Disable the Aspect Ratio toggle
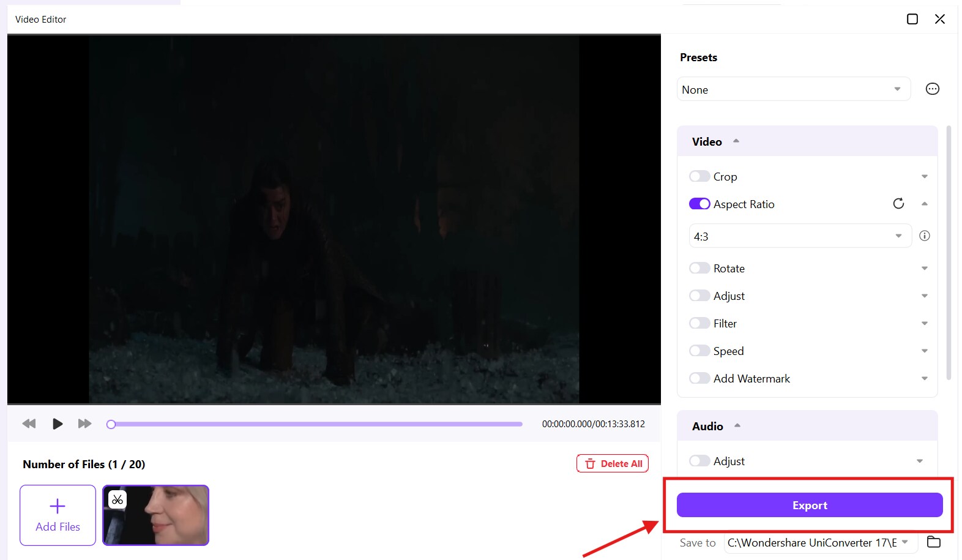962x560 pixels. point(699,204)
